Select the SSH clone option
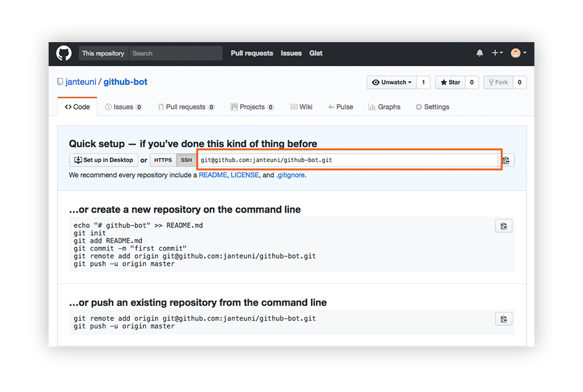Viewport: 583px width, 392px height. pos(187,160)
